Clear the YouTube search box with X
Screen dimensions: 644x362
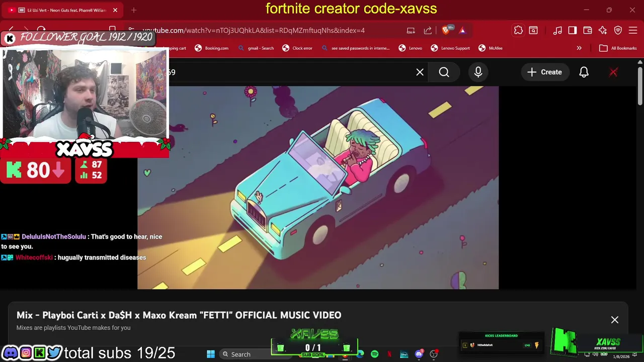420,72
